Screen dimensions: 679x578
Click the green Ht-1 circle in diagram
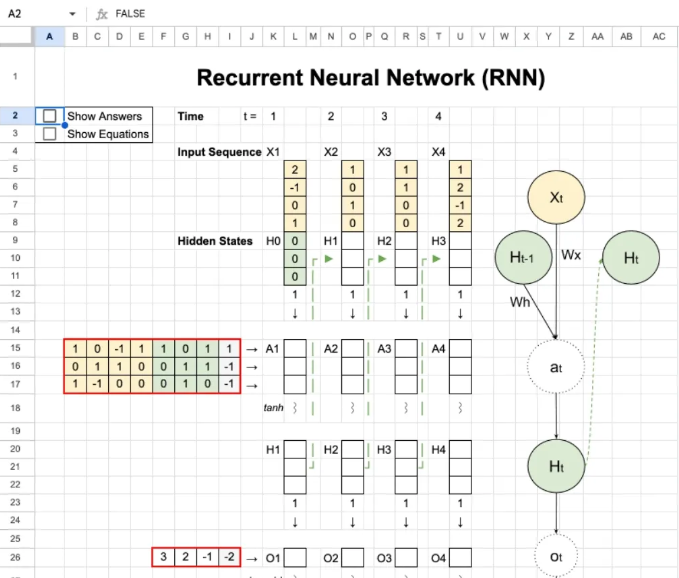[x=524, y=258]
